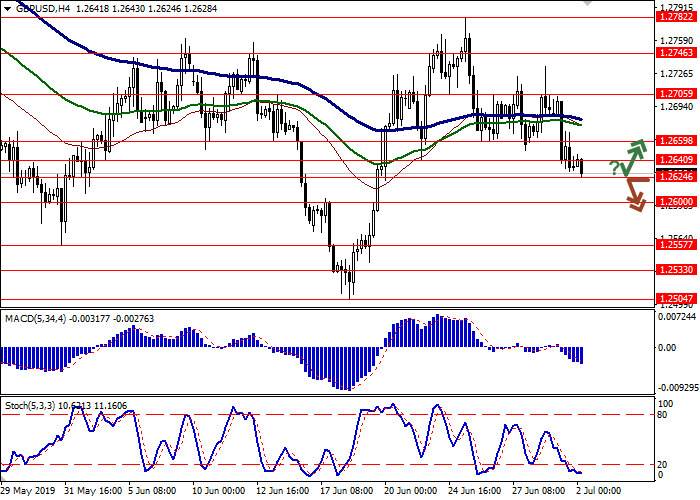Viewport: 700px width, 500px height.
Task: Click the 1.26000 support level label
Action: (x=674, y=201)
